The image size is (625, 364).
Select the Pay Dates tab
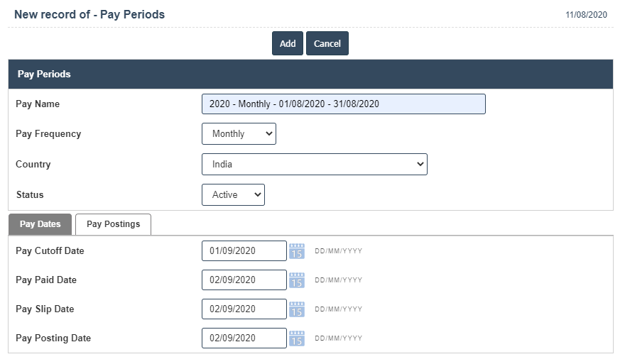tap(40, 224)
